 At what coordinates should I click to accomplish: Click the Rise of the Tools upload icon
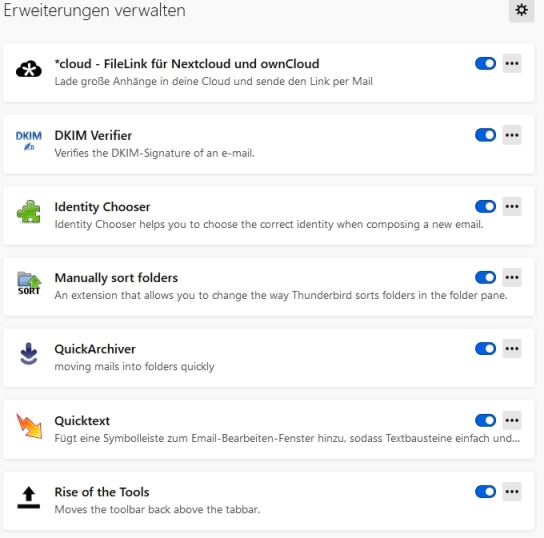point(28,497)
